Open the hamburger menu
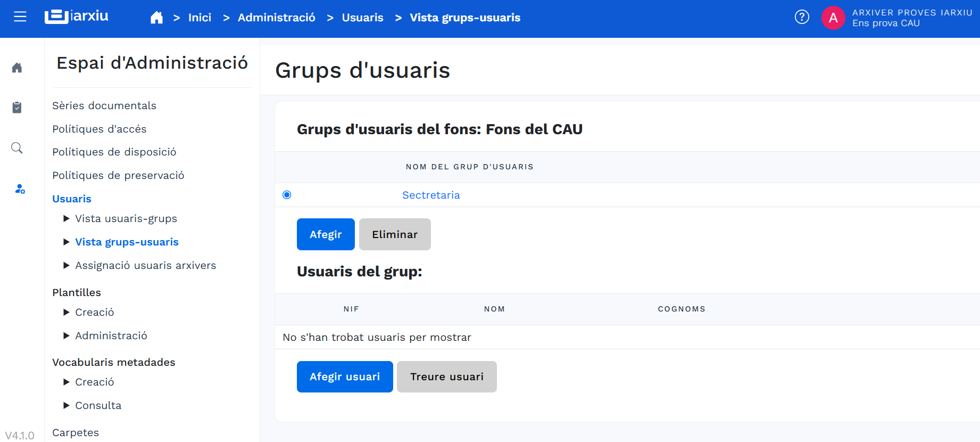 tap(20, 17)
